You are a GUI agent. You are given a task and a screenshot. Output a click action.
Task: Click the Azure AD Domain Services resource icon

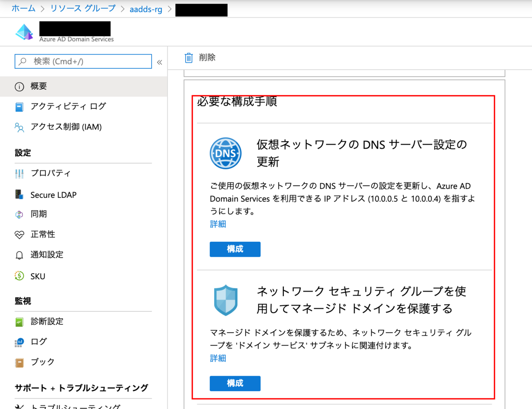(24, 32)
